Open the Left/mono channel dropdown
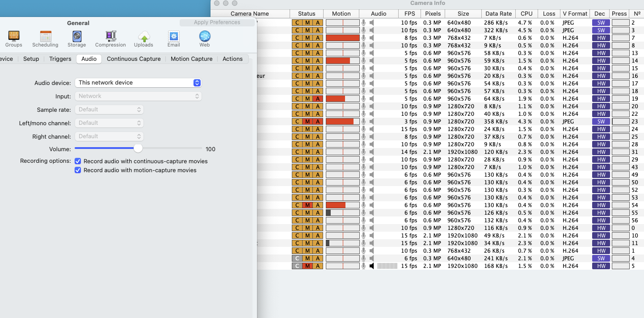This screenshot has height=318, width=644. tap(109, 123)
